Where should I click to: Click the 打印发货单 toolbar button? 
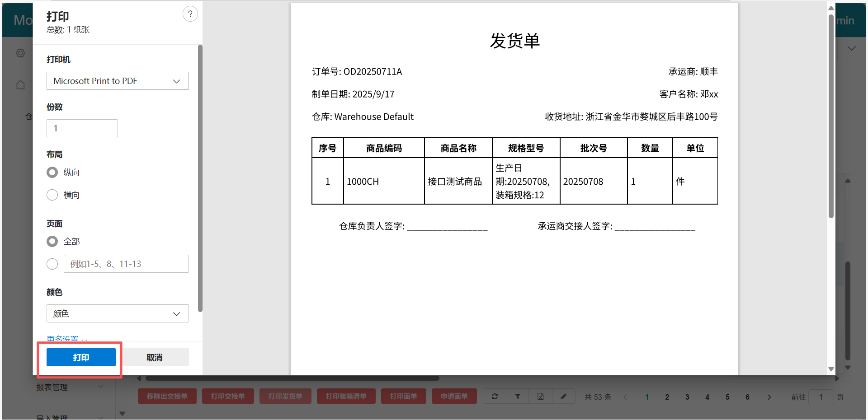coord(285,396)
